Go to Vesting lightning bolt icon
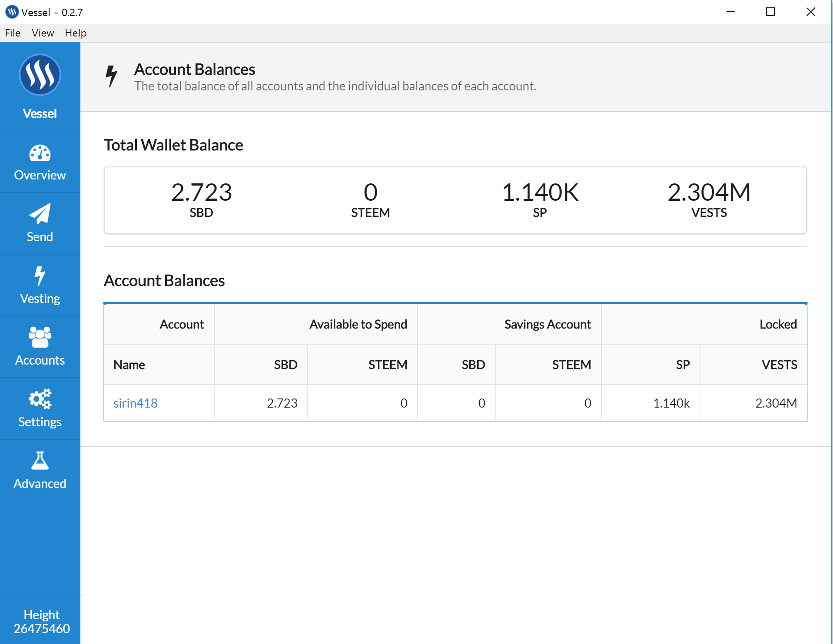The width and height of the screenshot is (833, 644). (x=40, y=276)
